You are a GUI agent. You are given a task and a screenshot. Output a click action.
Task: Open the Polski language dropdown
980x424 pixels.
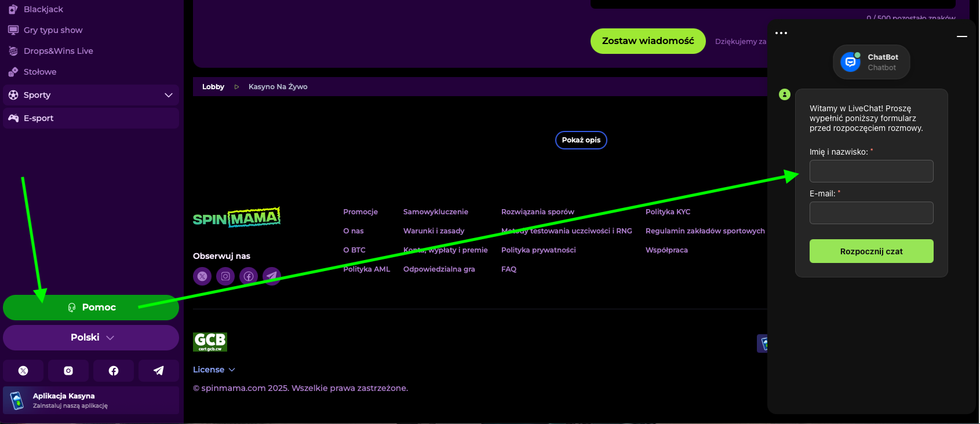(x=91, y=338)
